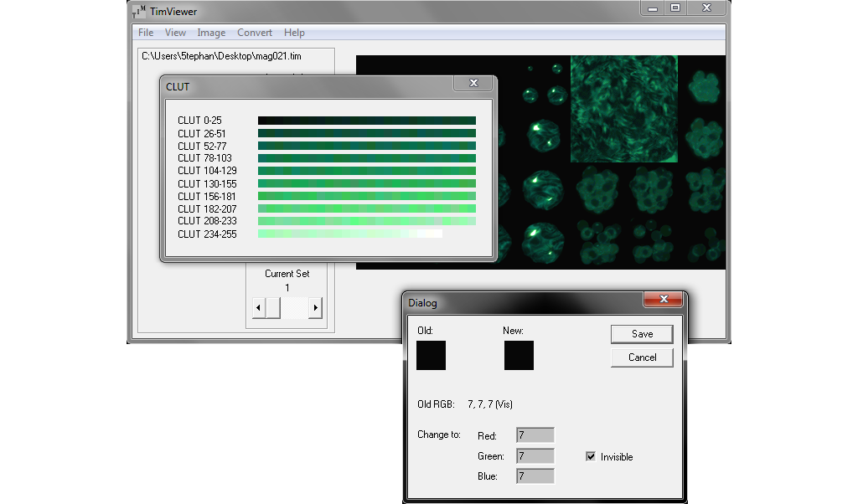Image resolution: width=858 pixels, height=504 pixels.
Task: Click the 'Old RGB: 7, 7, 7 (Vis)' text
Action: 465,404
